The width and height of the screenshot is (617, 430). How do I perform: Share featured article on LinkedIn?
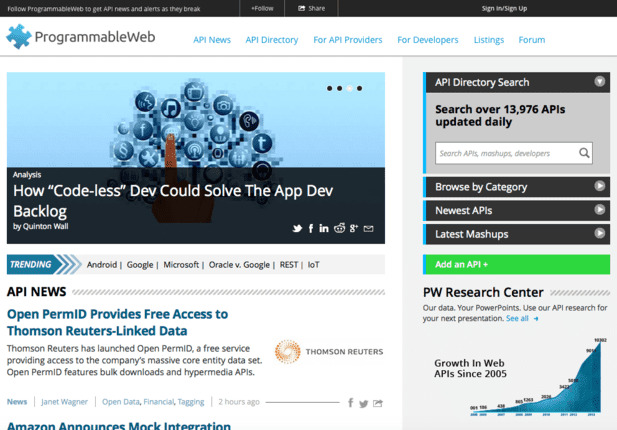point(324,228)
